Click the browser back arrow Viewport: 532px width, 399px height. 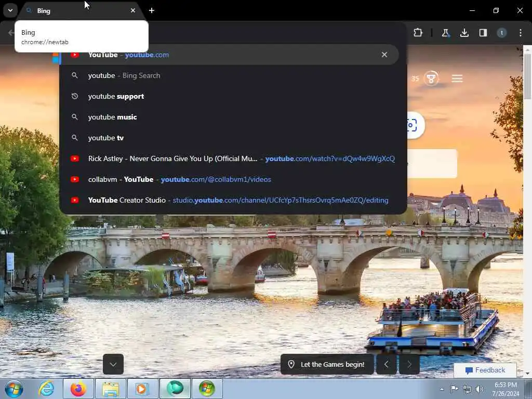[11, 33]
